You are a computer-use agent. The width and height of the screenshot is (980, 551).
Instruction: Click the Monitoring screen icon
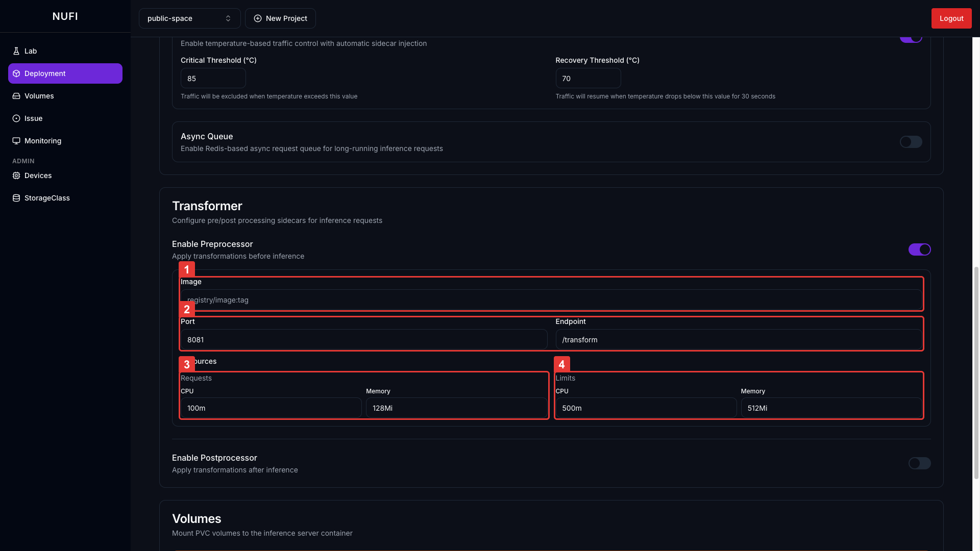[16, 141]
